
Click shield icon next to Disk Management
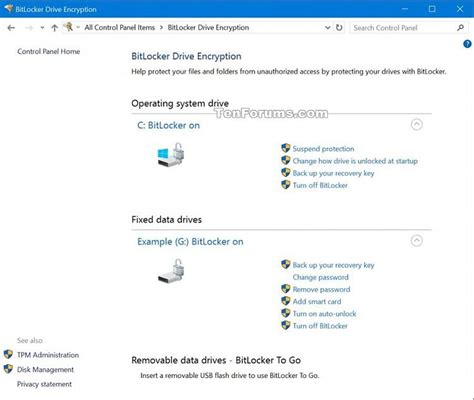pos(8,369)
